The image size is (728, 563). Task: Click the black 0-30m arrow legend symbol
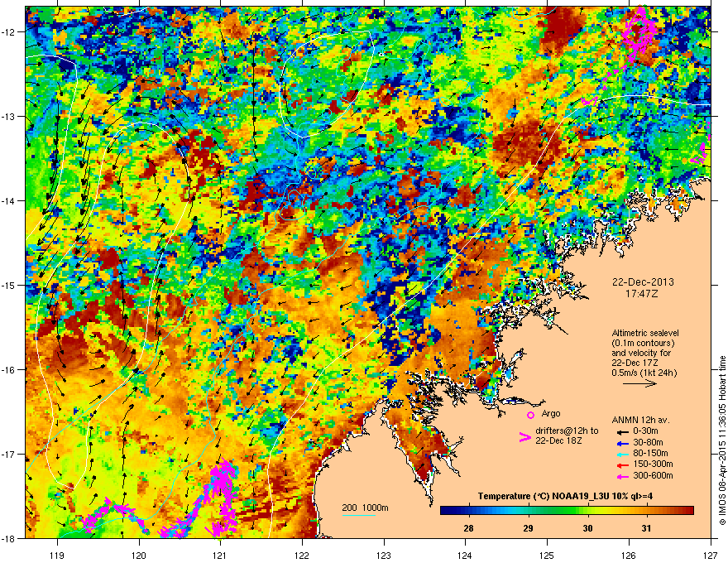point(621,431)
